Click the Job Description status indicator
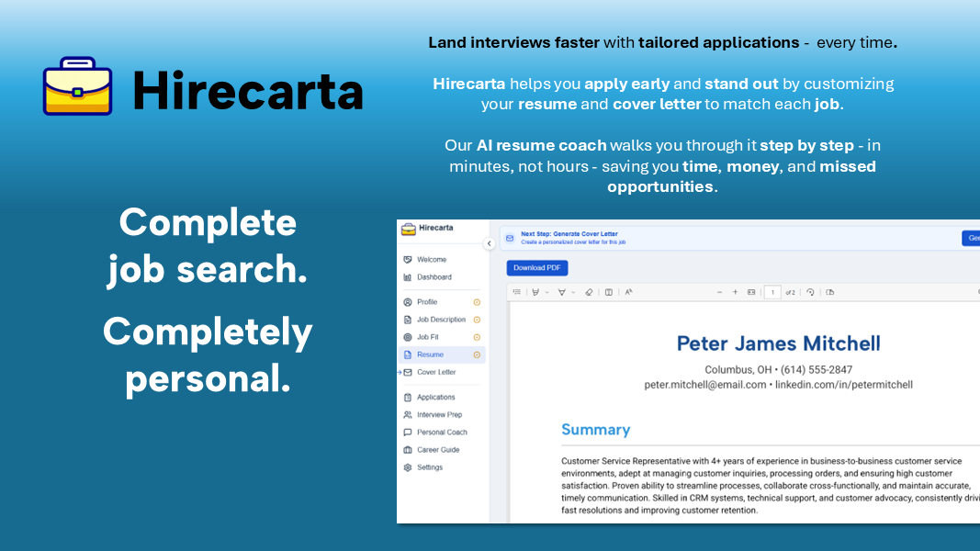Viewport: 980px width, 551px height. (477, 320)
